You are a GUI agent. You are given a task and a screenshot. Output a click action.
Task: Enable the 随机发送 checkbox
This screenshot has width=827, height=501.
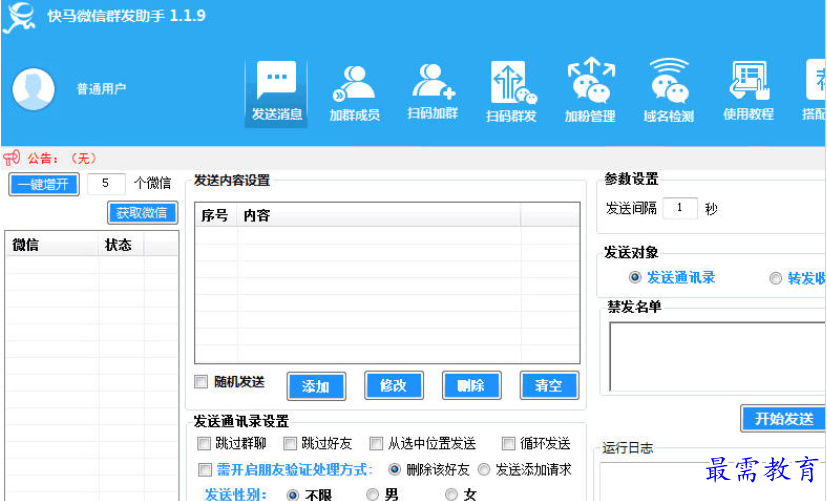click(x=201, y=381)
